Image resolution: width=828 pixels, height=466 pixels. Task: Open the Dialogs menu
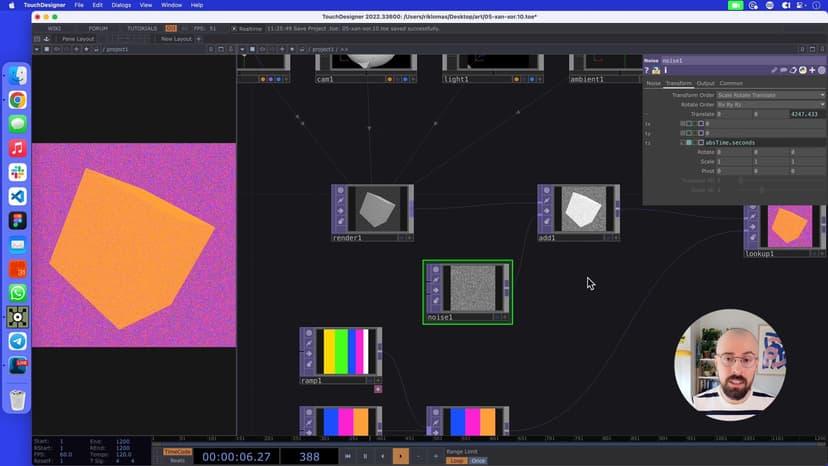pyautogui.click(x=121, y=5)
